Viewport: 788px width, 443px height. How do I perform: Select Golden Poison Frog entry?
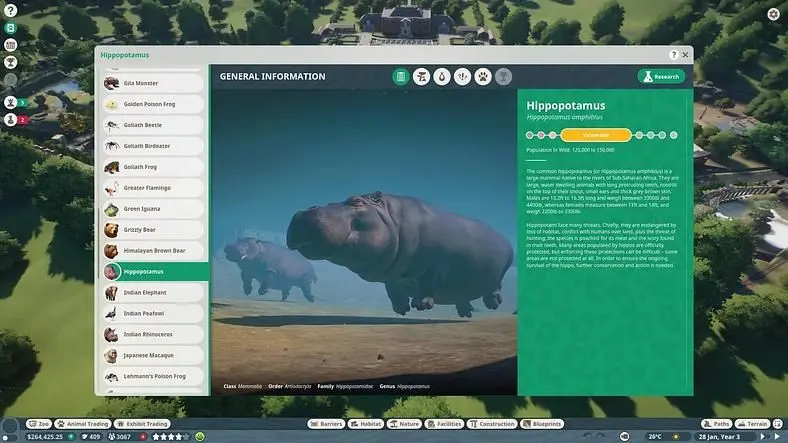[x=153, y=104]
